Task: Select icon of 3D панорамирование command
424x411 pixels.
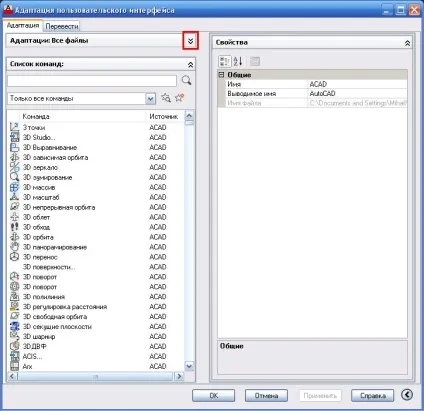Action: coord(14,247)
